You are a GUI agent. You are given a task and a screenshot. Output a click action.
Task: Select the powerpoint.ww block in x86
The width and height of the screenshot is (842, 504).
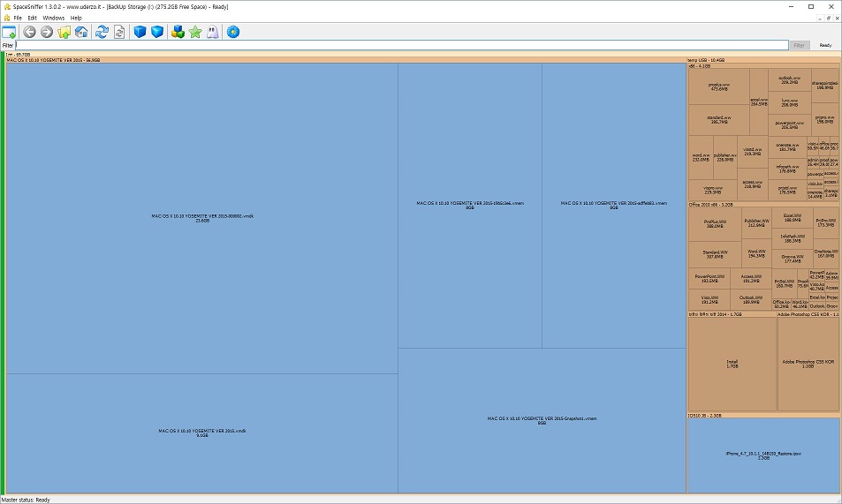tap(789, 124)
